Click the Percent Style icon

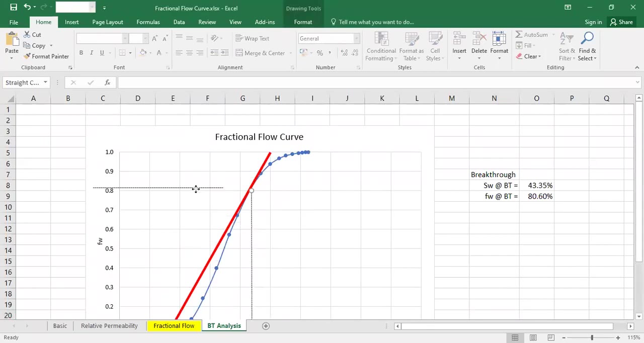coord(320,52)
